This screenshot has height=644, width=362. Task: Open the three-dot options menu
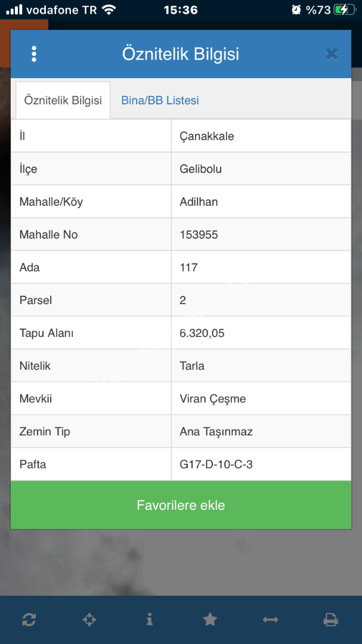click(x=34, y=54)
